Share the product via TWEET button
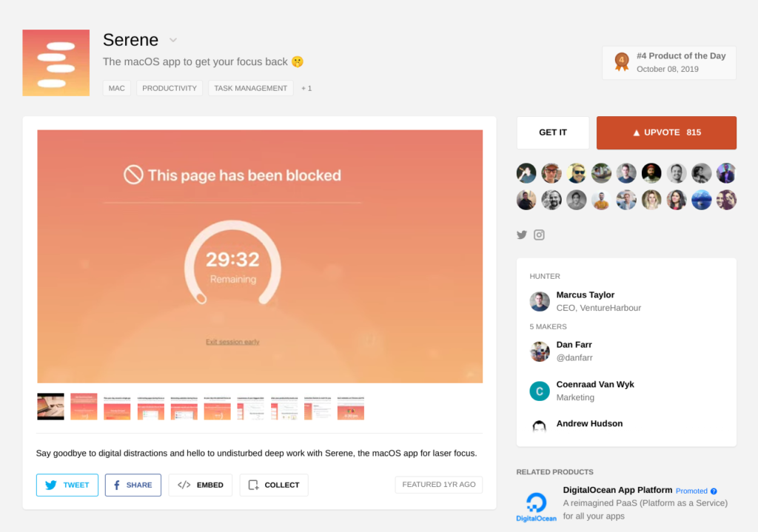The height and width of the screenshot is (532, 758). (67, 485)
